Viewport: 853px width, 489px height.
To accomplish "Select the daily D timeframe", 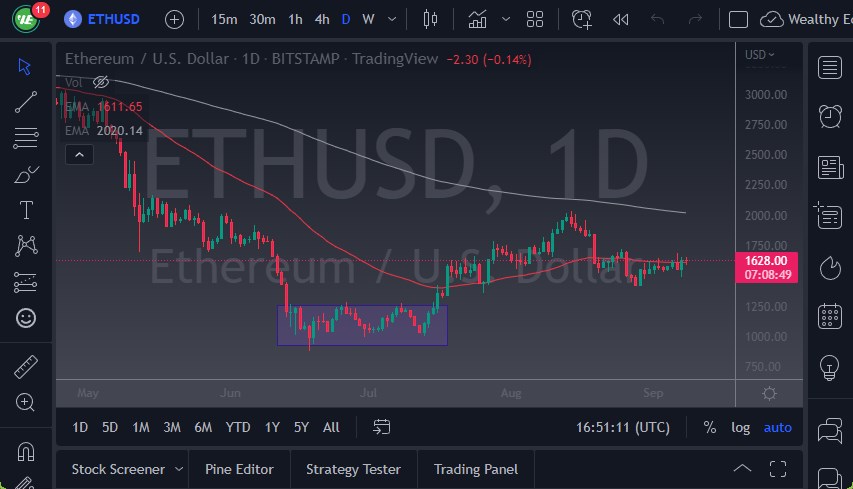I will coord(346,20).
